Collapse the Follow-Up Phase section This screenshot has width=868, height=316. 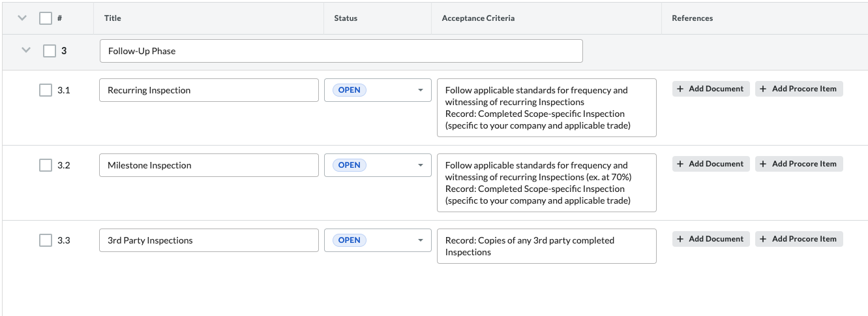point(26,50)
